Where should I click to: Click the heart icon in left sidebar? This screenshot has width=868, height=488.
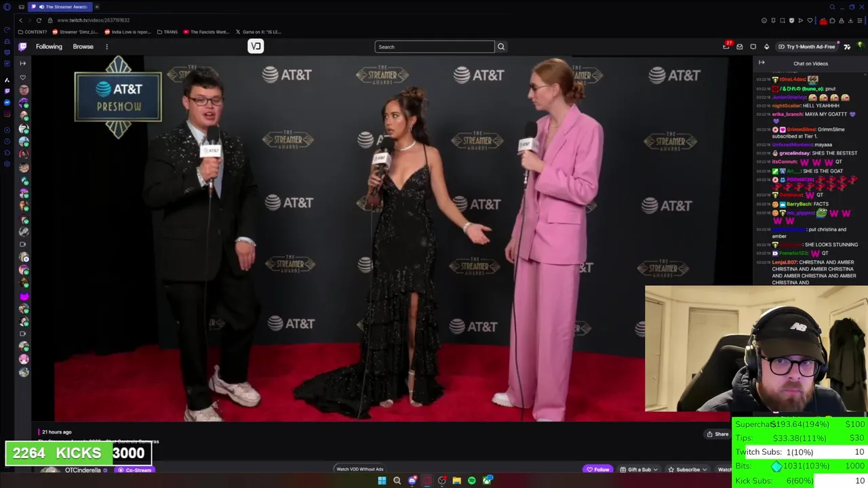pyautogui.click(x=22, y=77)
